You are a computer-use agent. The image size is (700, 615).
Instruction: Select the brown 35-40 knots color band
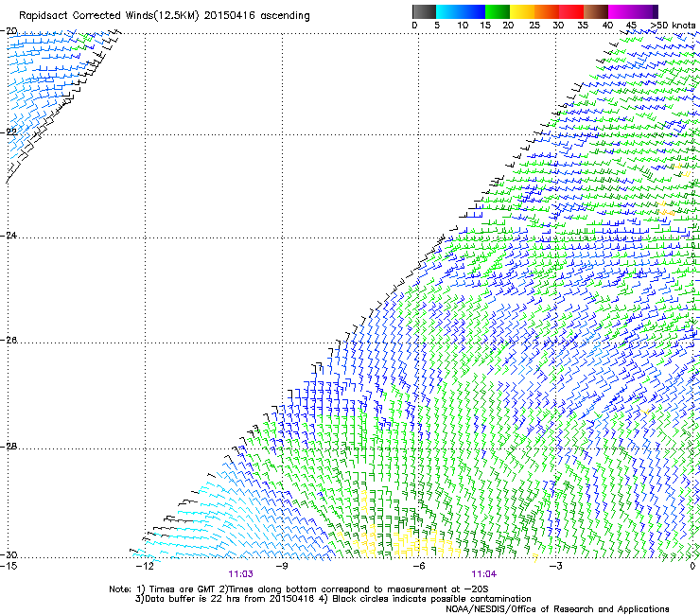pos(596,11)
